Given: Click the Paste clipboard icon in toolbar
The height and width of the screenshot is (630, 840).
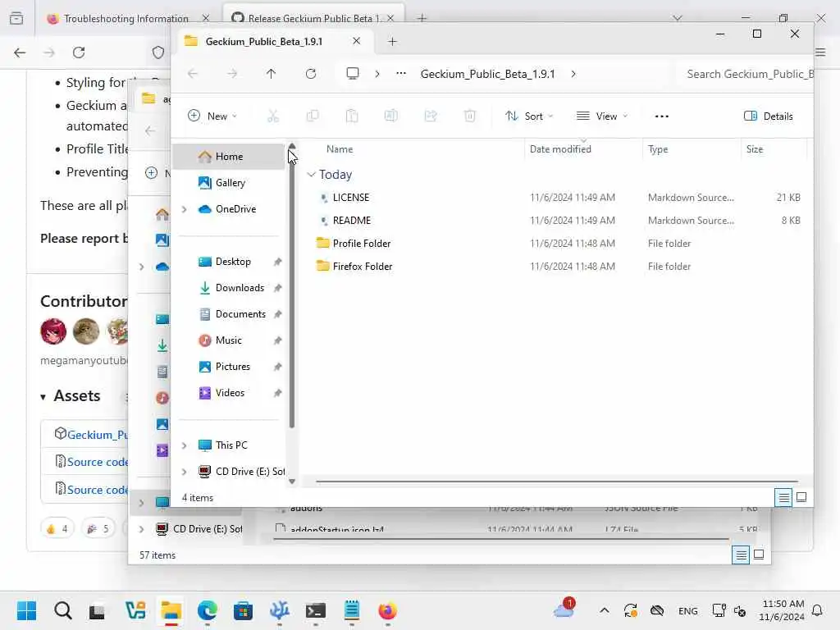Looking at the screenshot, I should (352, 116).
